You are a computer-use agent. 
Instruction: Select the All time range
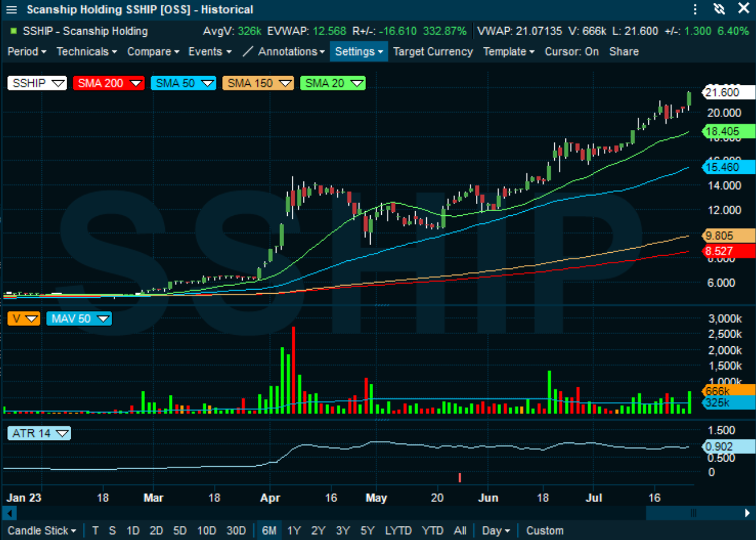460,531
